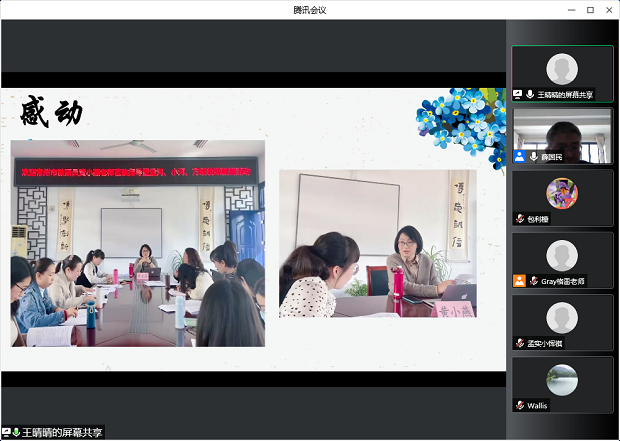Select 薛国民's video thumbnail
Screen dimensions: 620x441
pyautogui.click(x=562, y=132)
